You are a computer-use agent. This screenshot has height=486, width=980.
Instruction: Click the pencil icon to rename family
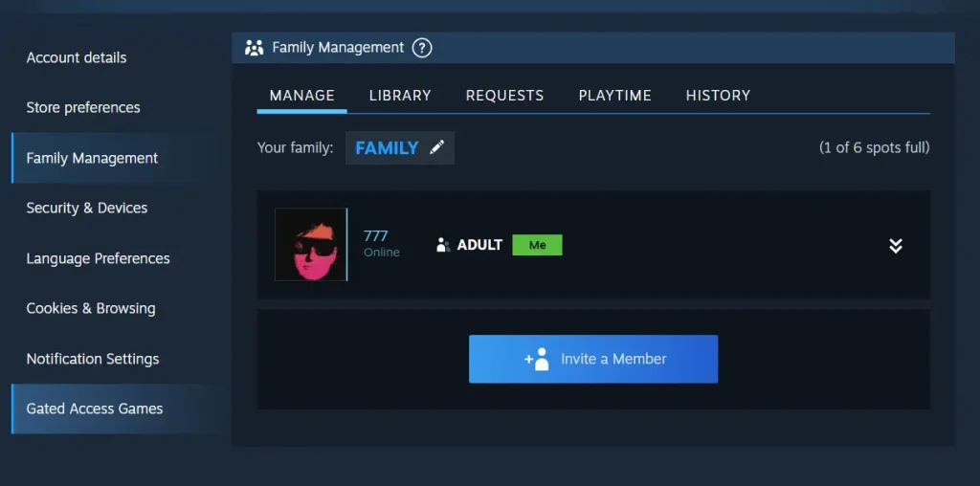(436, 147)
